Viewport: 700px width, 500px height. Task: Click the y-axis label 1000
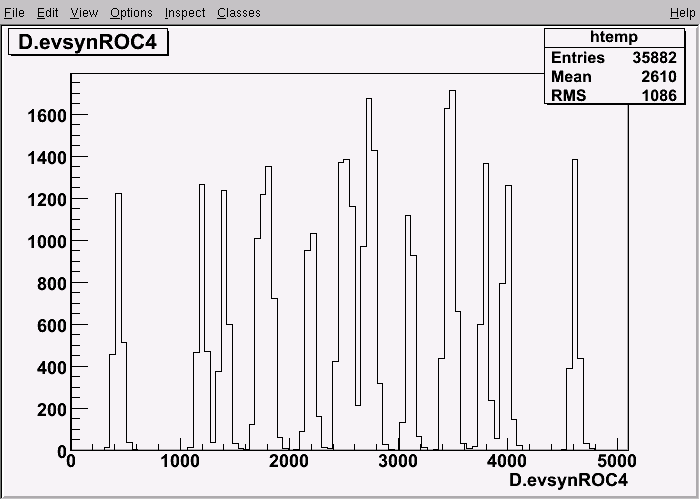point(47,242)
